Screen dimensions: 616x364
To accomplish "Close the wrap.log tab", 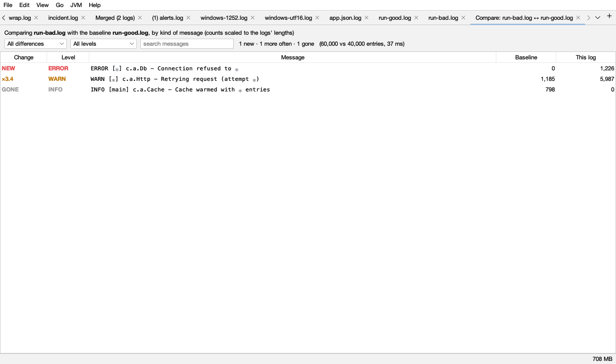I will (36, 18).
